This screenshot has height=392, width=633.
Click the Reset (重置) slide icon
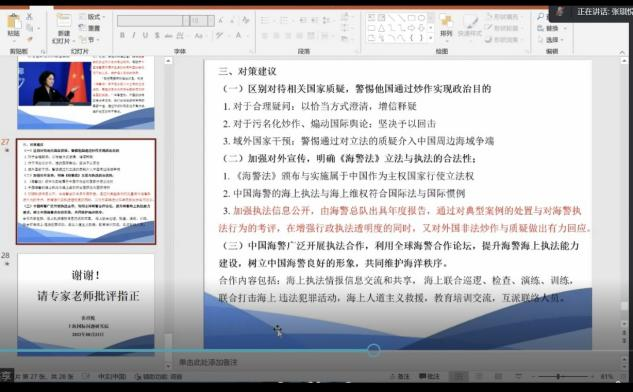90,28
